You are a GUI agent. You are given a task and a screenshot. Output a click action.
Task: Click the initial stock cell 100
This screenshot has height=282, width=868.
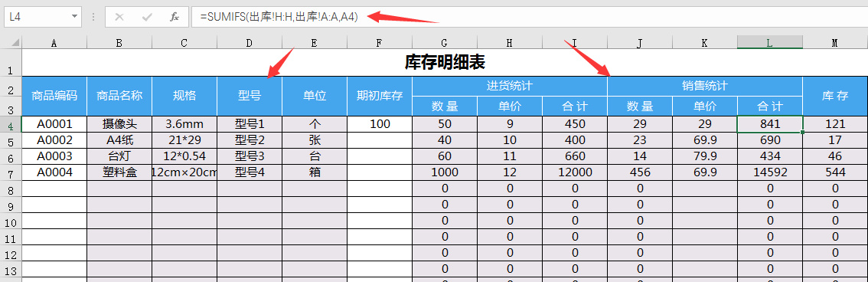point(379,124)
